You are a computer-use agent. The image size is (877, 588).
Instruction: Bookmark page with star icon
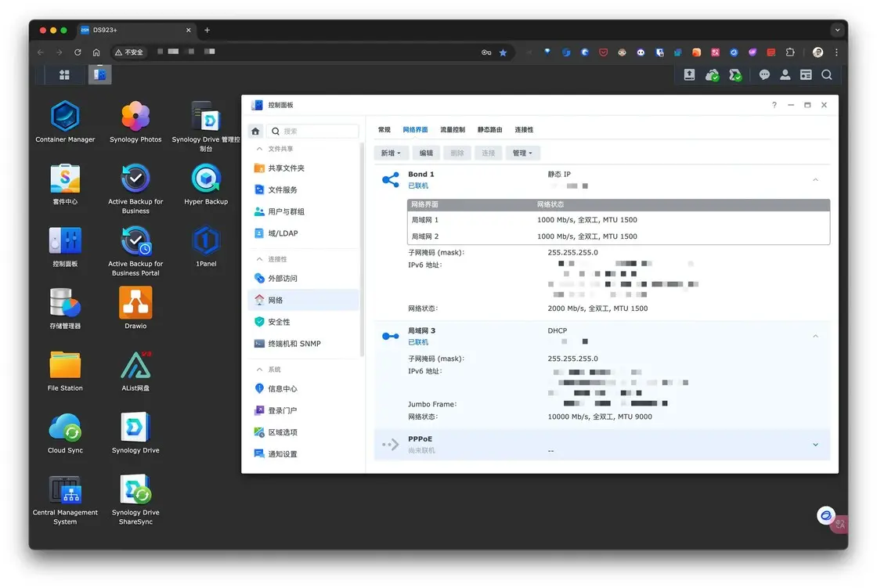[x=503, y=52]
